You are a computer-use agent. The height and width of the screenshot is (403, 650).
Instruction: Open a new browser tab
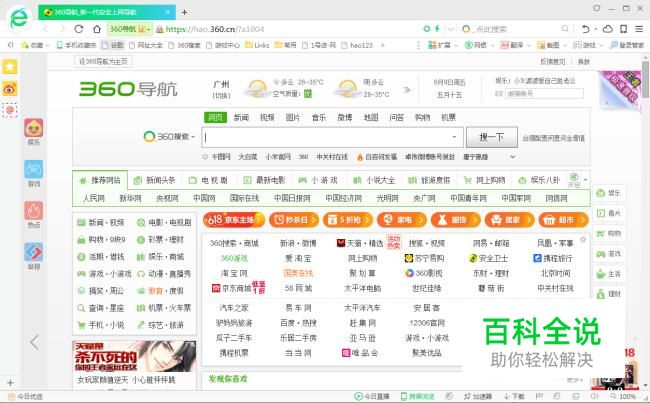pyautogui.click(x=184, y=12)
